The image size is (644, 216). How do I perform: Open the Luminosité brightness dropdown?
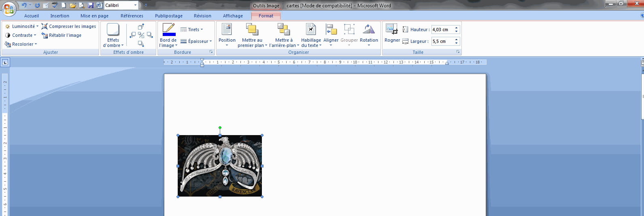[x=21, y=26]
